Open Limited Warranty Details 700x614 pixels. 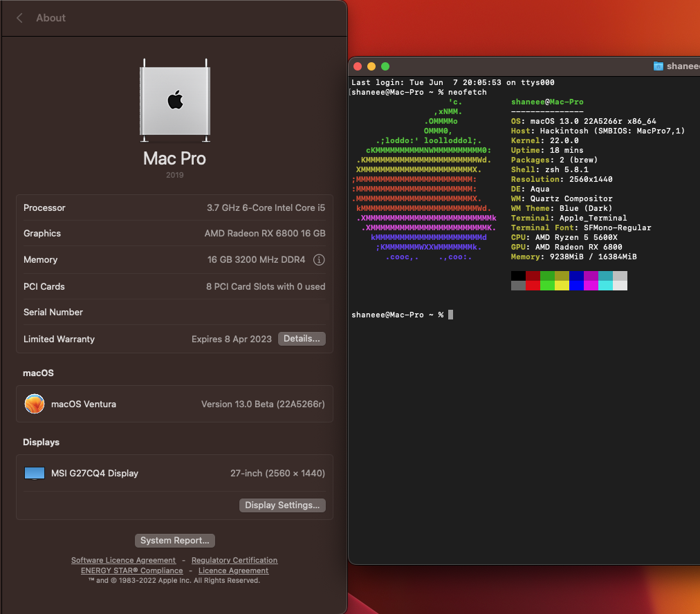(302, 339)
